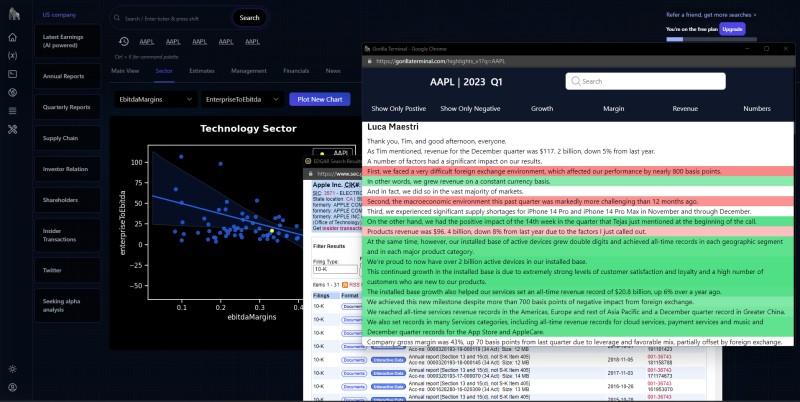Maximize the Gorilla Terminal Chrome window
The image size is (800, 402).
766,48
